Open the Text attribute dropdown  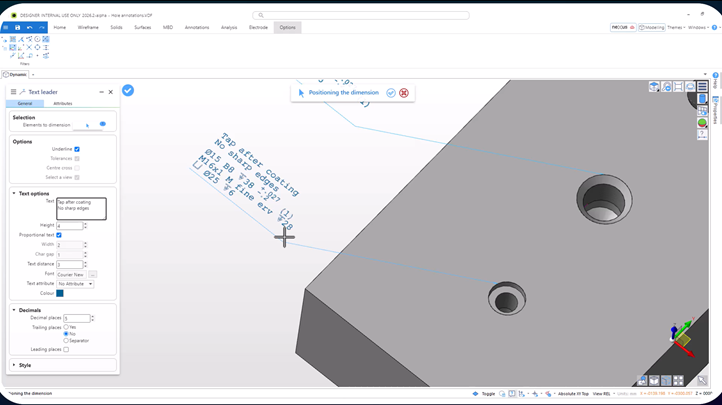[75, 284]
